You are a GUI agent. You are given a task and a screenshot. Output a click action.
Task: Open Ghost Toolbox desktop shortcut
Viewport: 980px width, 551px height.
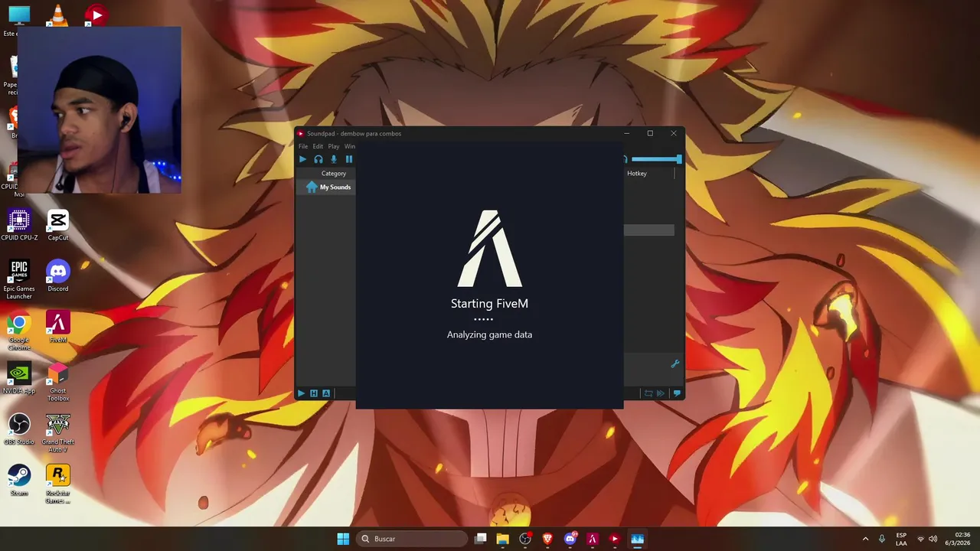[58, 383]
